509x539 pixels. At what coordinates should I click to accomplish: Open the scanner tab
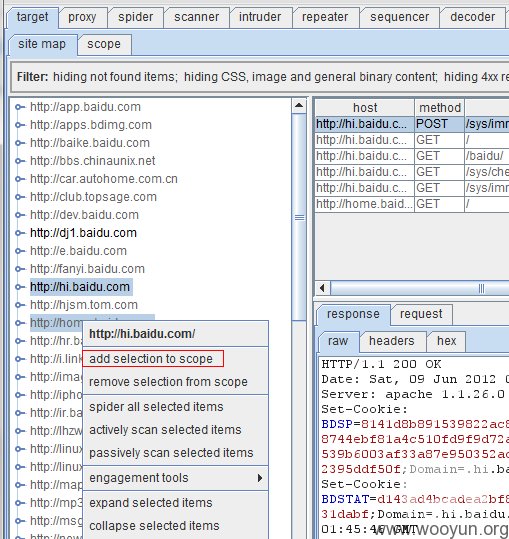point(197,17)
